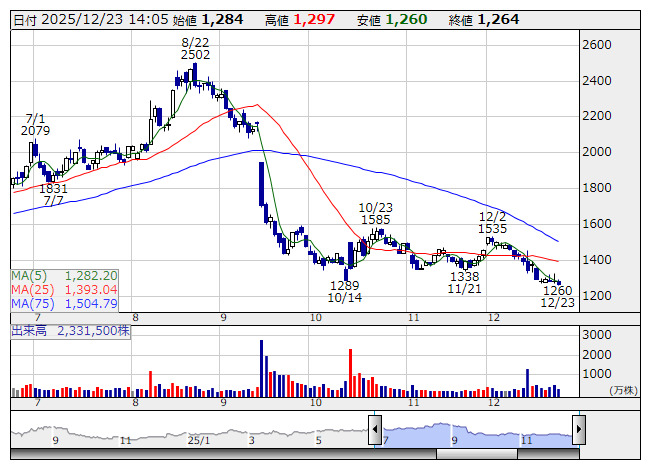Click the 12/2 high label 1535

click(493, 229)
